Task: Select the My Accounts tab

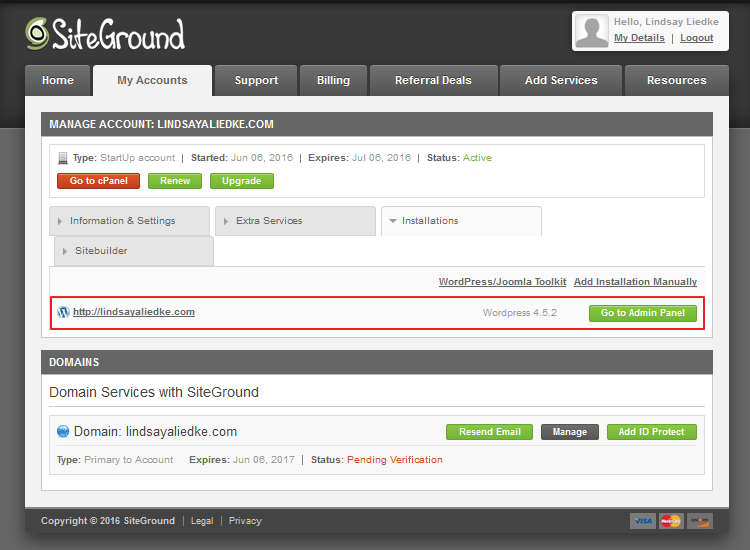Action: pos(152,80)
